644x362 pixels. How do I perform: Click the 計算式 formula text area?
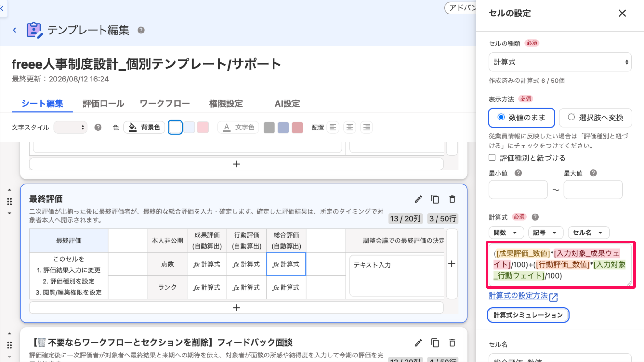click(x=560, y=265)
